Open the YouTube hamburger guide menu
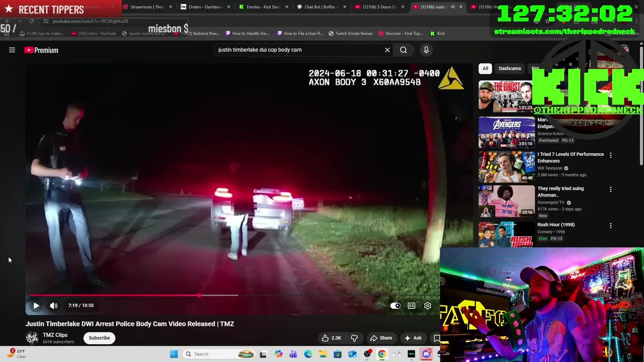 pyautogui.click(x=12, y=50)
